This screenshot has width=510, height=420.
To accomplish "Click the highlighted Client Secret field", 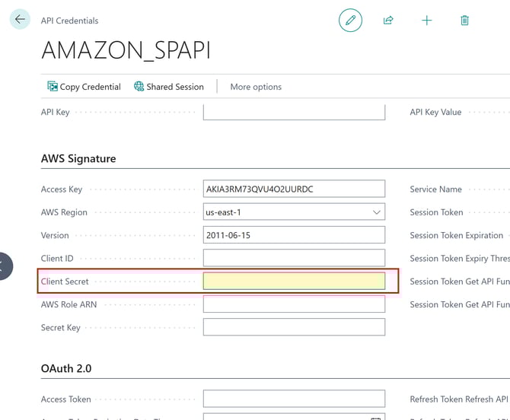I will pos(294,282).
